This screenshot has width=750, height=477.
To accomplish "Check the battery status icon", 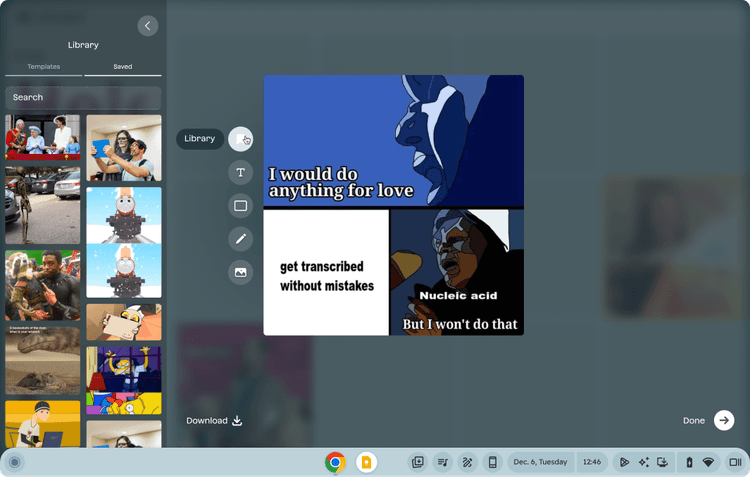I will click(689, 462).
